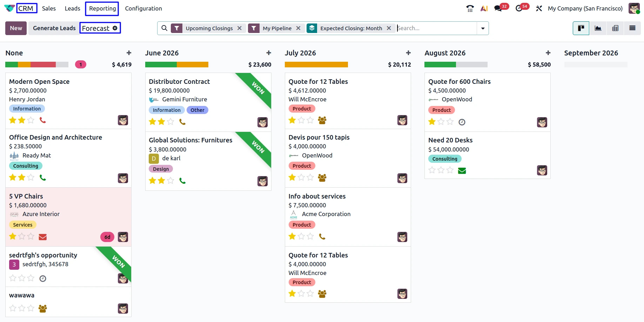Image resolution: width=644 pixels, height=322 pixels.
Task: Open Forecast settings gear icon
Action: 115,28
